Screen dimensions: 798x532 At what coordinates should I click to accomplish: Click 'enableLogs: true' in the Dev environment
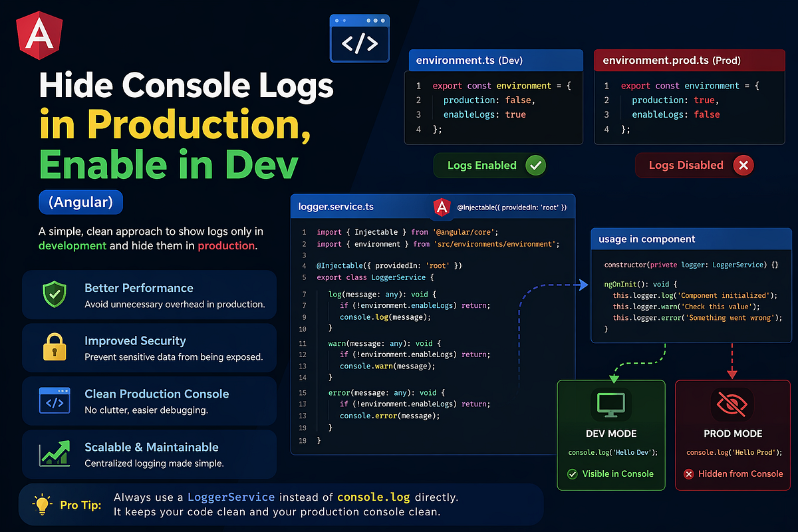tap(484, 114)
